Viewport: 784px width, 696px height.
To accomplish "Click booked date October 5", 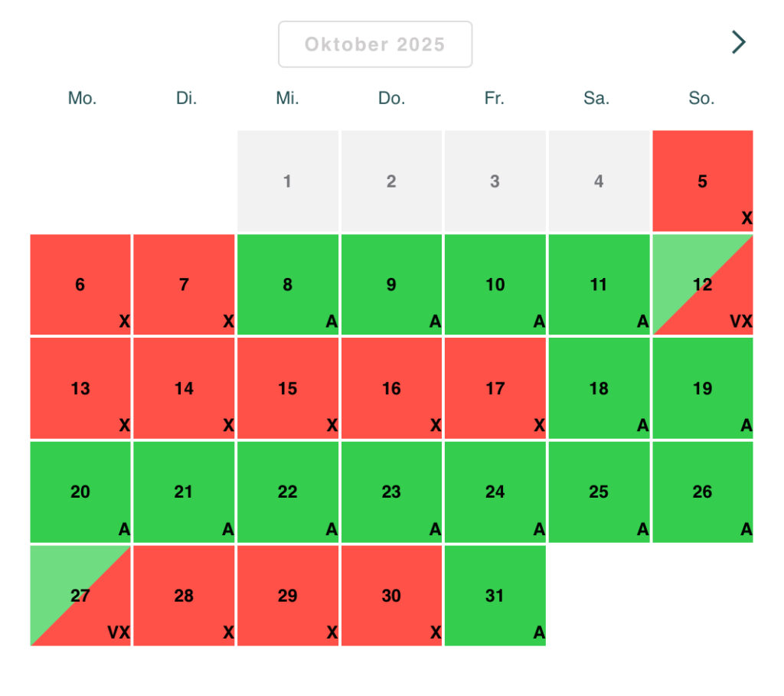I will (702, 181).
